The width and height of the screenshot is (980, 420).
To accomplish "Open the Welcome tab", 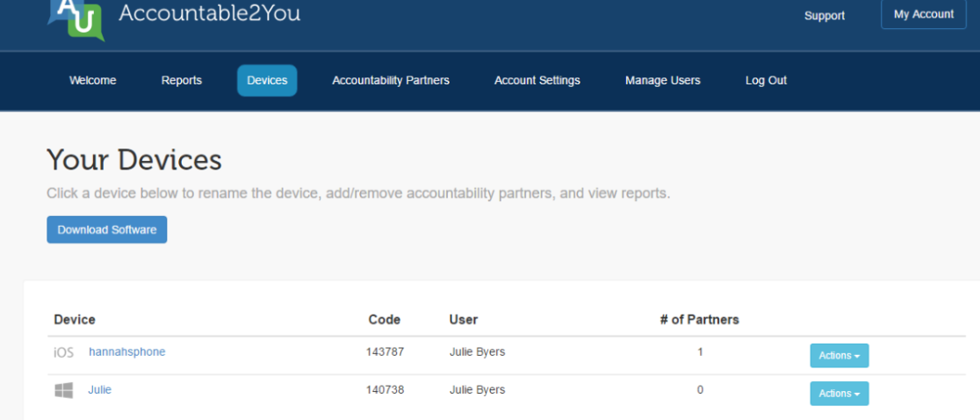I will pyautogui.click(x=92, y=81).
